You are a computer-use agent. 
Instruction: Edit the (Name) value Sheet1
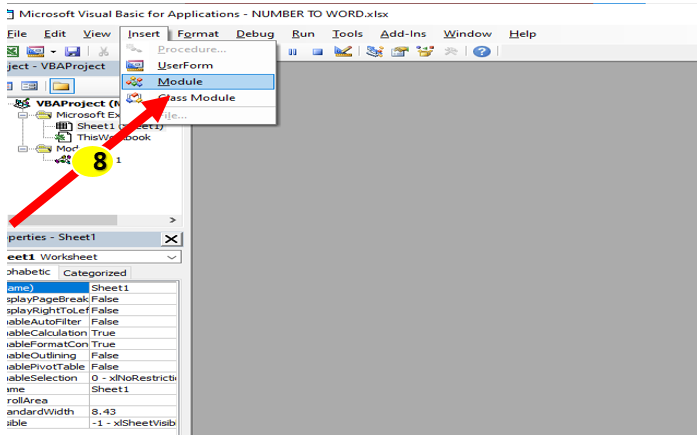(x=133, y=288)
